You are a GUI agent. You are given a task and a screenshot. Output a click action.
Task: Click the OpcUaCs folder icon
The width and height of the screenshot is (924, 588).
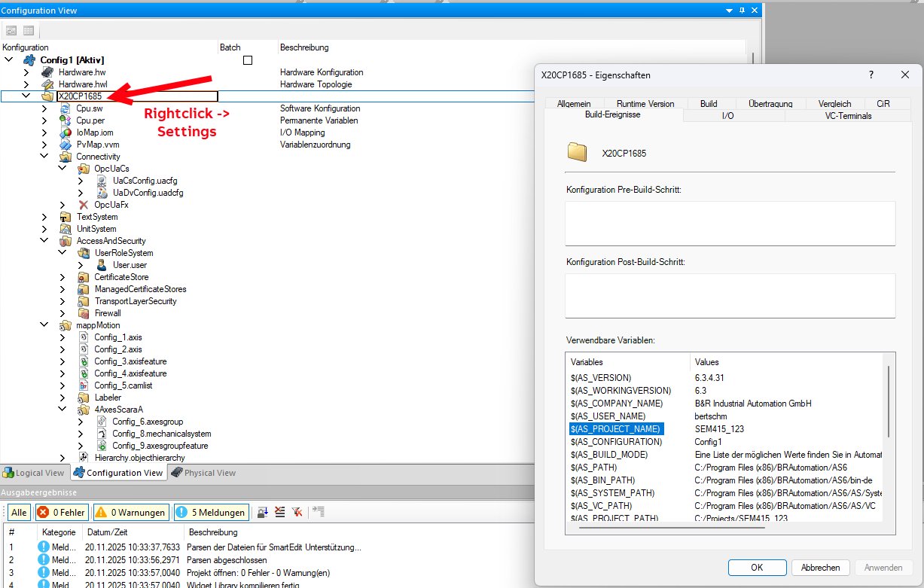84,169
